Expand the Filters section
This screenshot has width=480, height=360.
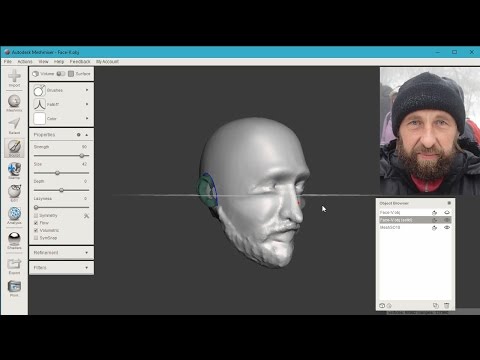(87, 268)
